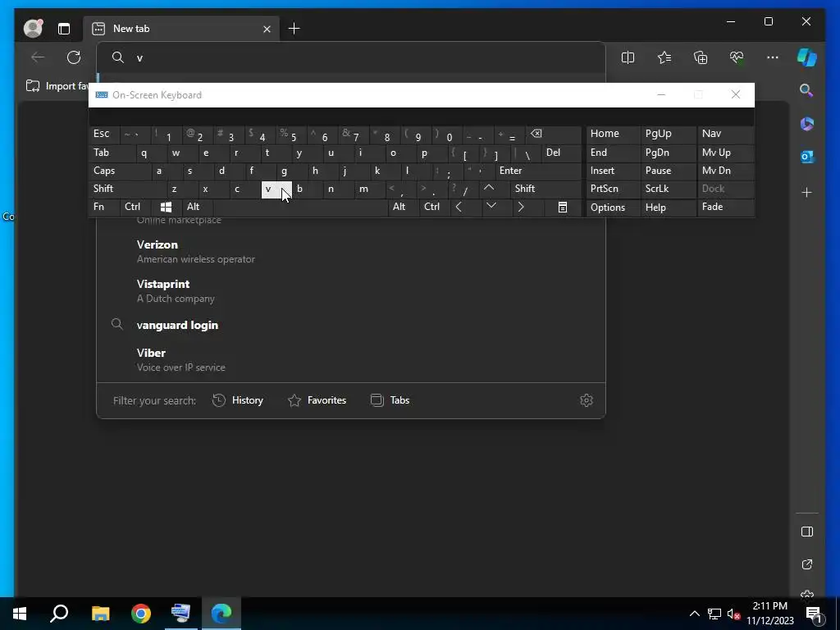The width and height of the screenshot is (840, 630).
Task: Select the Verizon suggestion
Action: tap(351, 251)
